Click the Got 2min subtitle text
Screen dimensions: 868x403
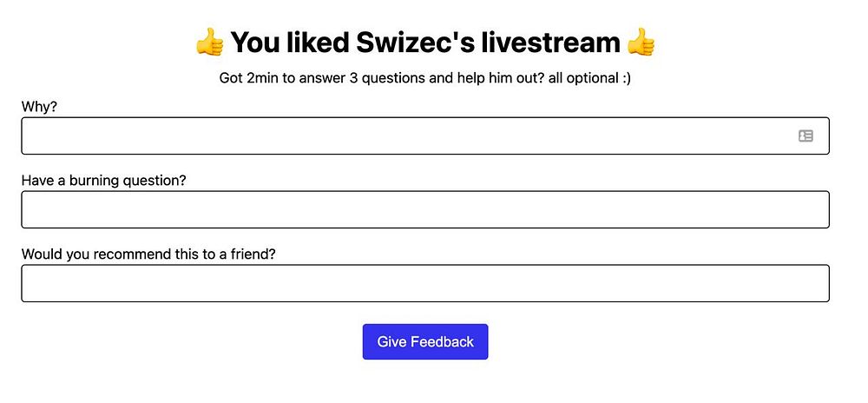424,78
